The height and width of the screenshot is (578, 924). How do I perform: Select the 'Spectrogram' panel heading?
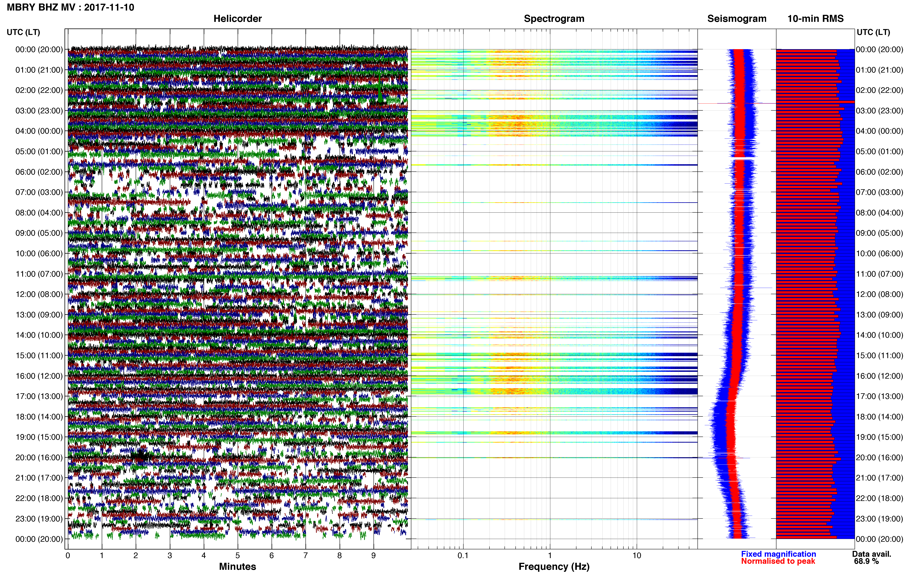point(554,18)
